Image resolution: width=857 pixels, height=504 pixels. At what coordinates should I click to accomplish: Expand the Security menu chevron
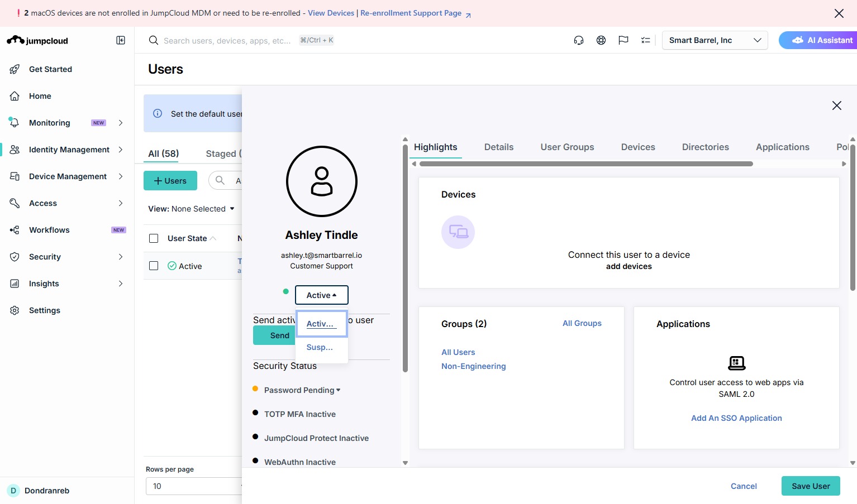coord(121,257)
